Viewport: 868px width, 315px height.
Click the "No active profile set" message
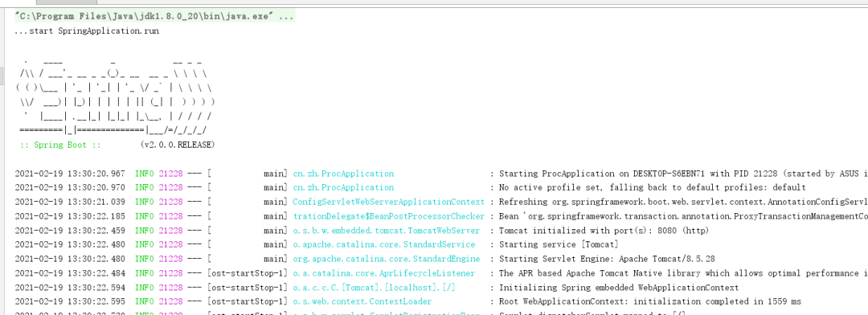coord(652,188)
